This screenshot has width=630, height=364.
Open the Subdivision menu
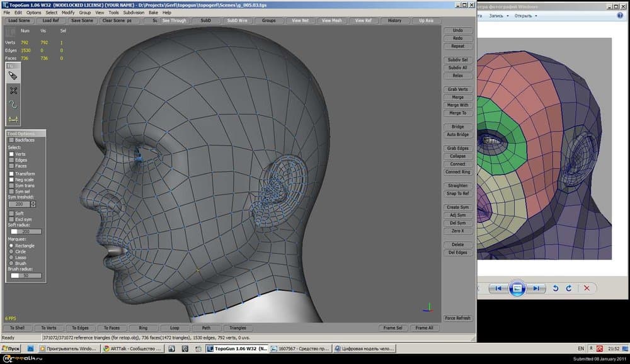point(134,13)
